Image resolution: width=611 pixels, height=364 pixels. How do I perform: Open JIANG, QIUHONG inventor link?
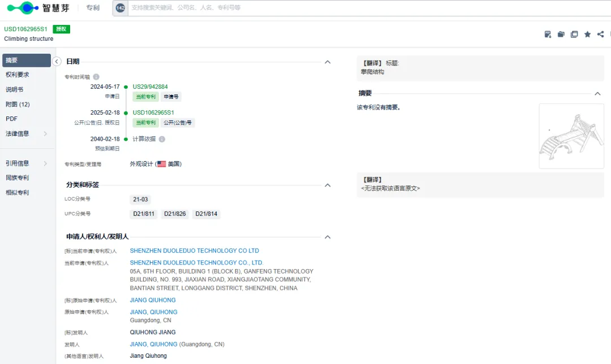pyautogui.click(x=153, y=344)
